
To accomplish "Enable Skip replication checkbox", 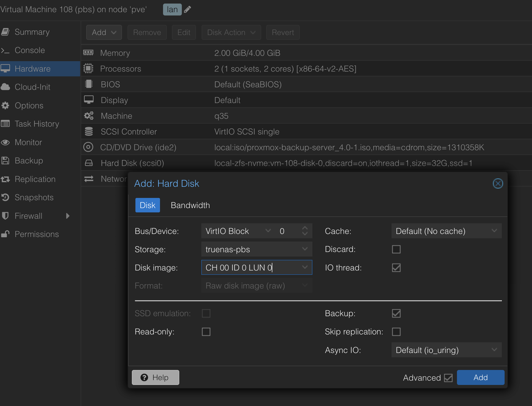I will [396, 332].
